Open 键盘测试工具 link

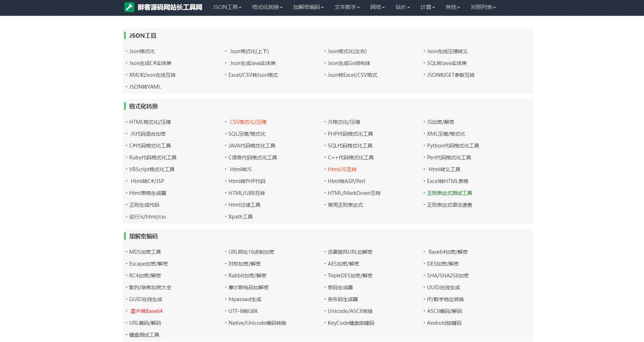144,335
